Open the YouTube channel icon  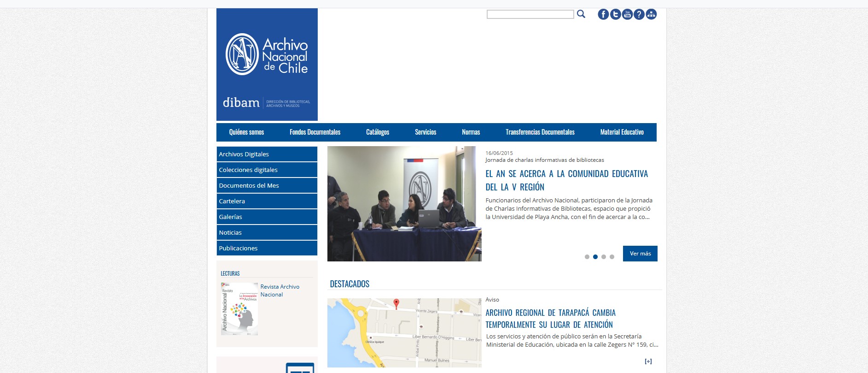coord(627,14)
